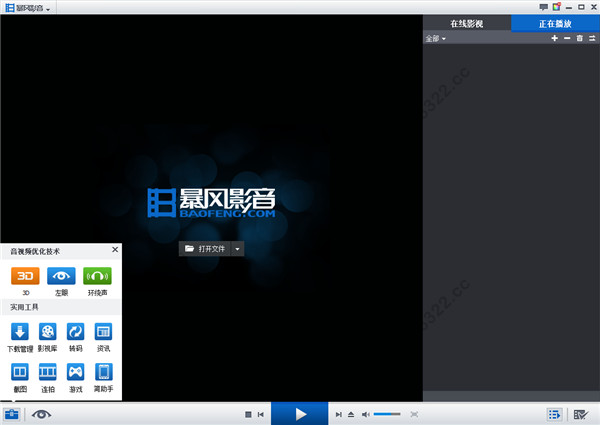Image resolution: width=600 pixels, height=425 pixels.
Task: Expand the 打开文件 dropdown arrow
Action: pos(237,249)
